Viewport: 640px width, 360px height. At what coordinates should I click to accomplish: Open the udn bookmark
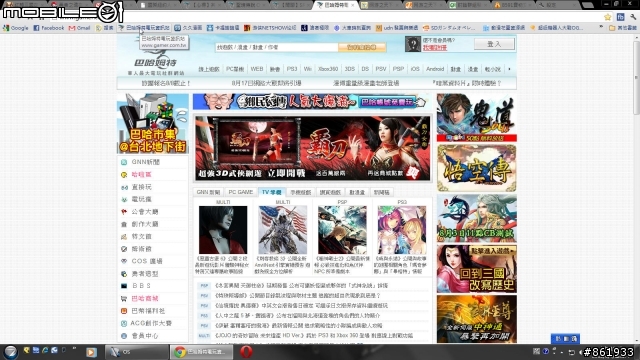pos(397,28)
